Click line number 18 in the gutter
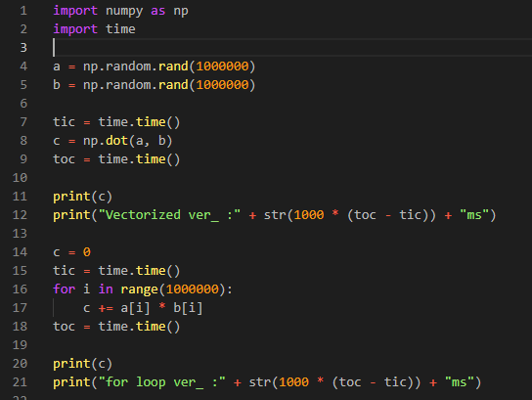 20,327
